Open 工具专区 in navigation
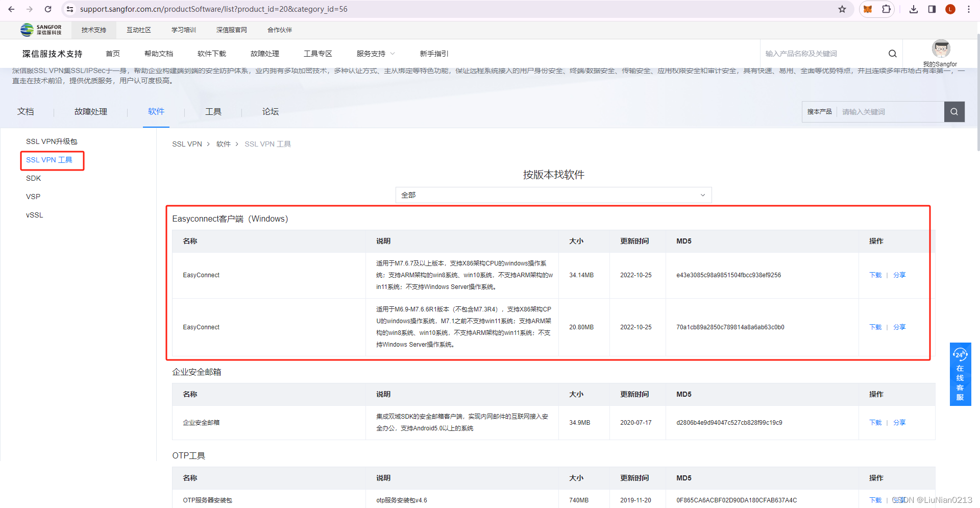This screenshot has width=980, height=508. [x=318, y=54]
